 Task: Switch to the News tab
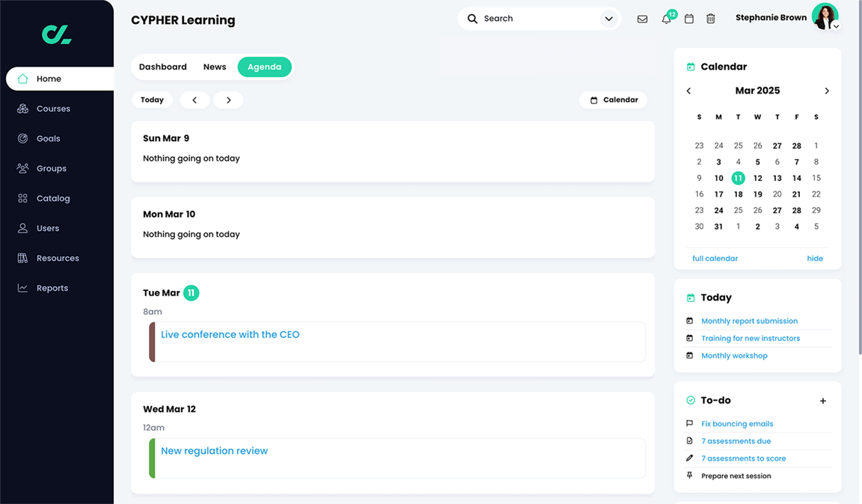click(x=215, y=67)
